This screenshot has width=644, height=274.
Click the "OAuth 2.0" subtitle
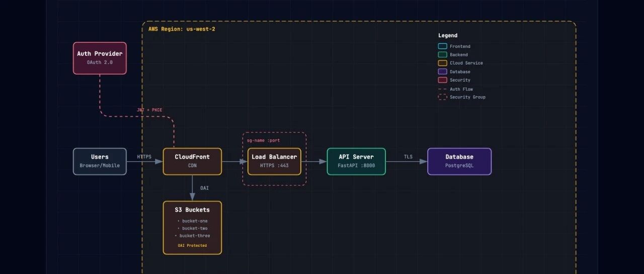100,62
